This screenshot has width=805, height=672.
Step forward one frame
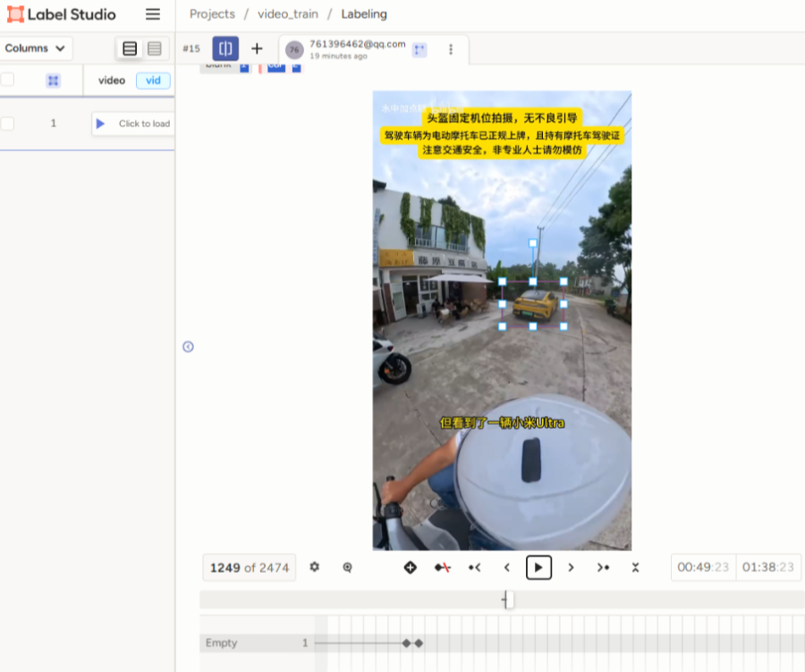(571, 567)
